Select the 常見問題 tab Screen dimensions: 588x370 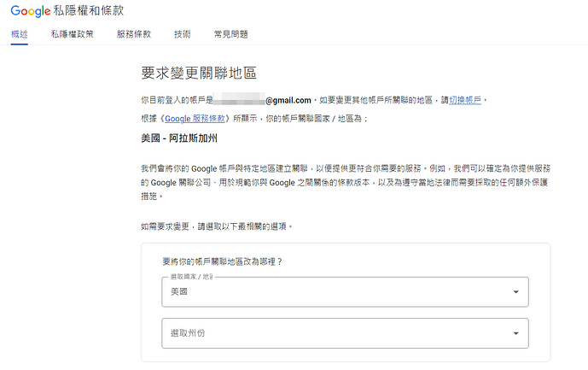tap(231, 34)
